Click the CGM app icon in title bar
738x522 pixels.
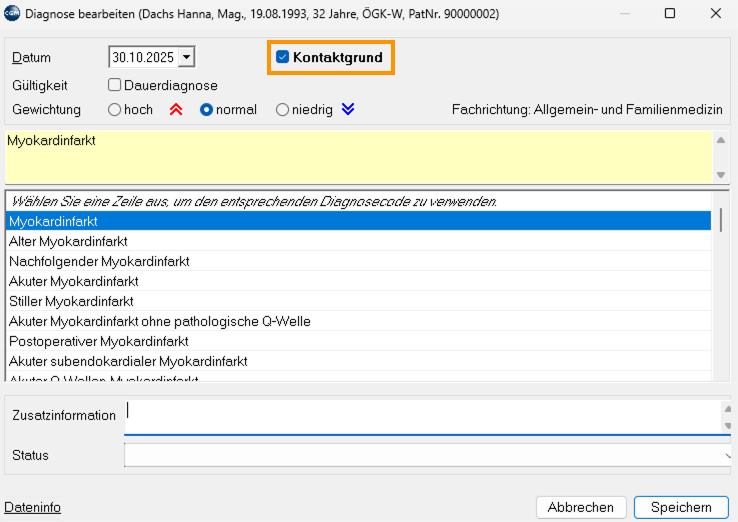(x=12, y=14)
